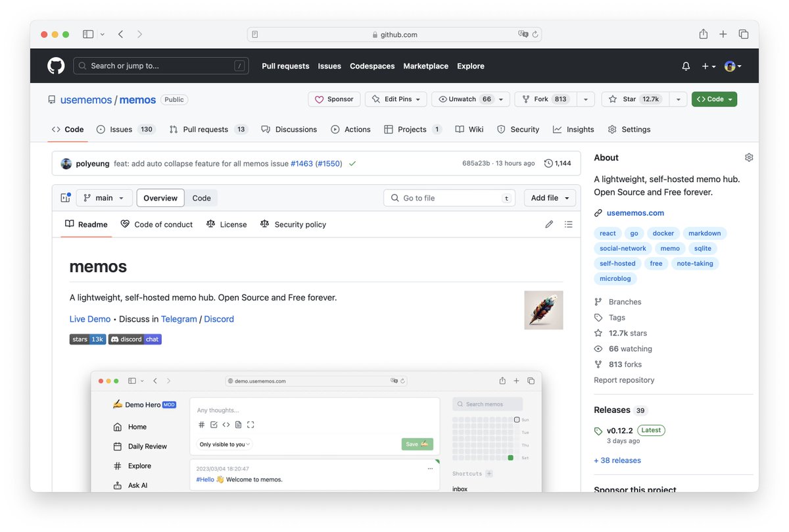Open the Add file dropdown

550,198
